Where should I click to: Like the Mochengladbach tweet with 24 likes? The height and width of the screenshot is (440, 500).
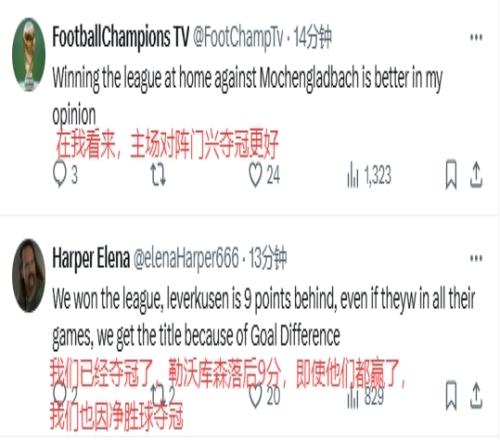[x=264, y=175]
